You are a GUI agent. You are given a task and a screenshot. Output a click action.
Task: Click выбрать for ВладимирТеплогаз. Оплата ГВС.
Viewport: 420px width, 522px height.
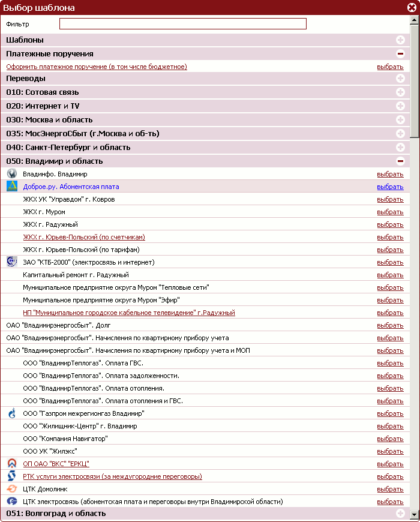[x=390, y=363]
